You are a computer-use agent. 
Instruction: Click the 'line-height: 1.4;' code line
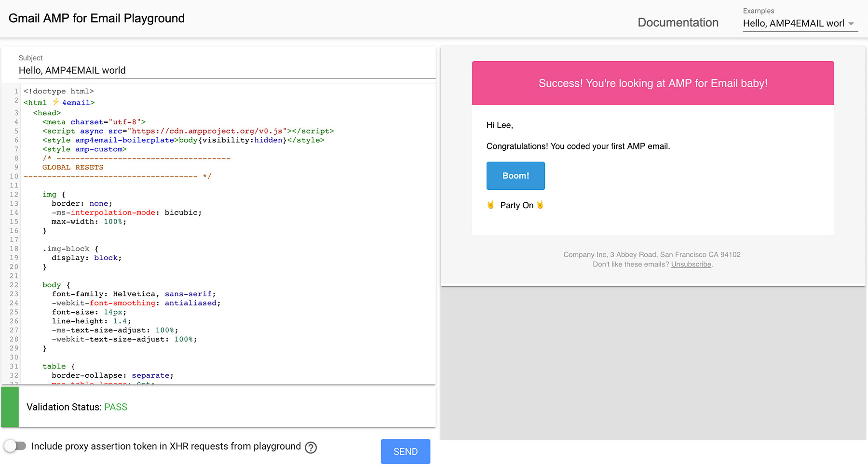point(92,321)
